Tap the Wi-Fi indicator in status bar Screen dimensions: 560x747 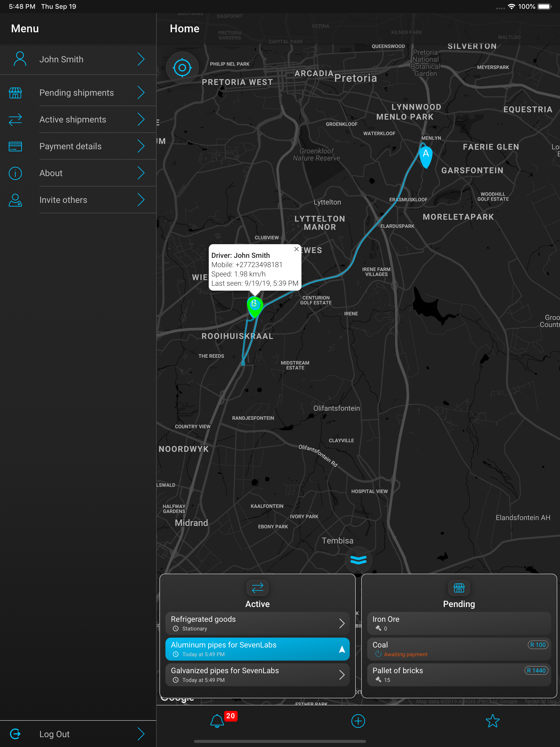511,6
